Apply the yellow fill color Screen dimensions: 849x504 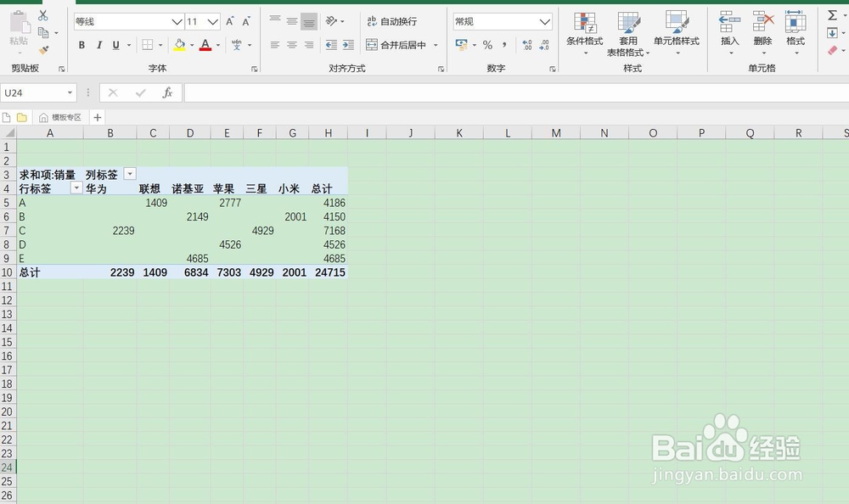click(x=179, y=45)
